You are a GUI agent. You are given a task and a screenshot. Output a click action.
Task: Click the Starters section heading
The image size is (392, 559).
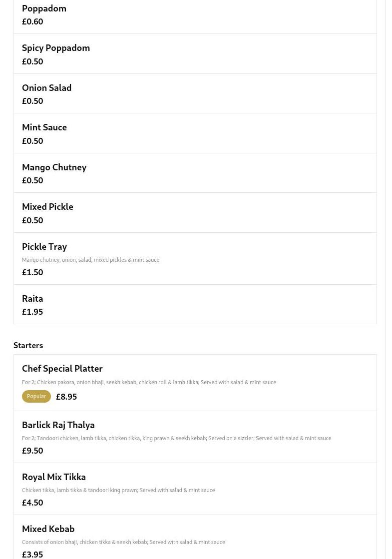coord(28,345)
